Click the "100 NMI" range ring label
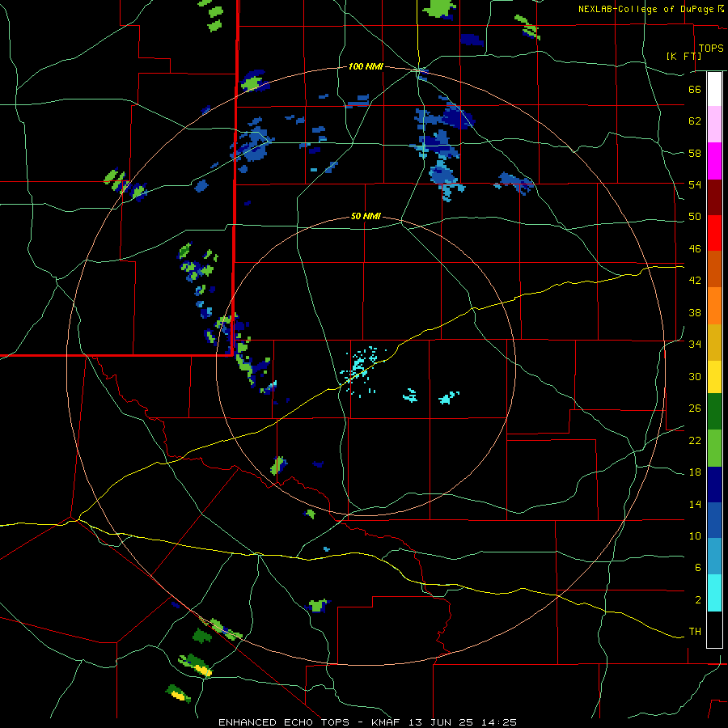 click(x=366, y=67)
